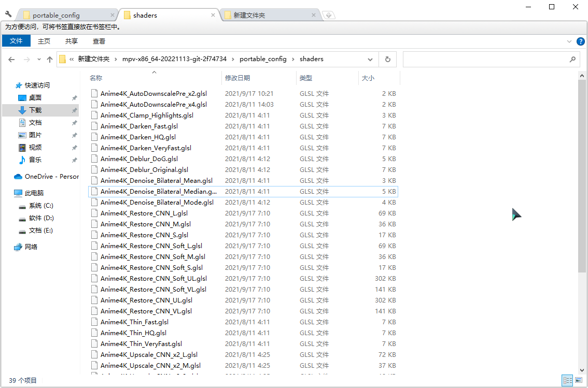Switch to details view layout
588x388 pixels.
(x=568, y=381)
